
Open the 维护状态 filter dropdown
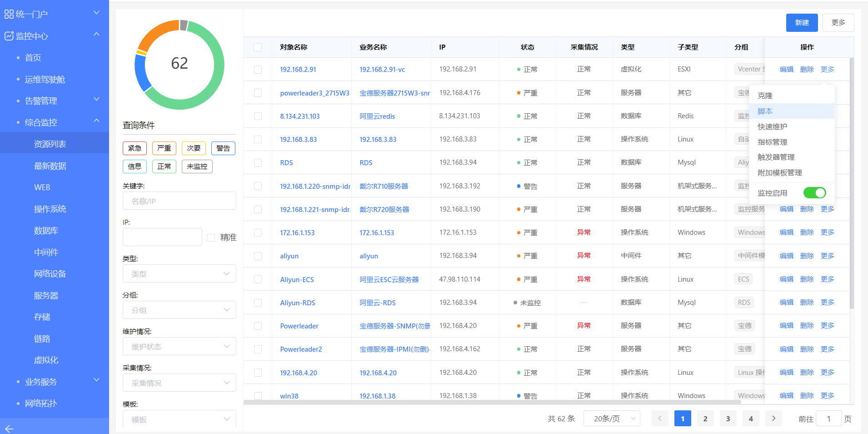[x=180, y=347]
